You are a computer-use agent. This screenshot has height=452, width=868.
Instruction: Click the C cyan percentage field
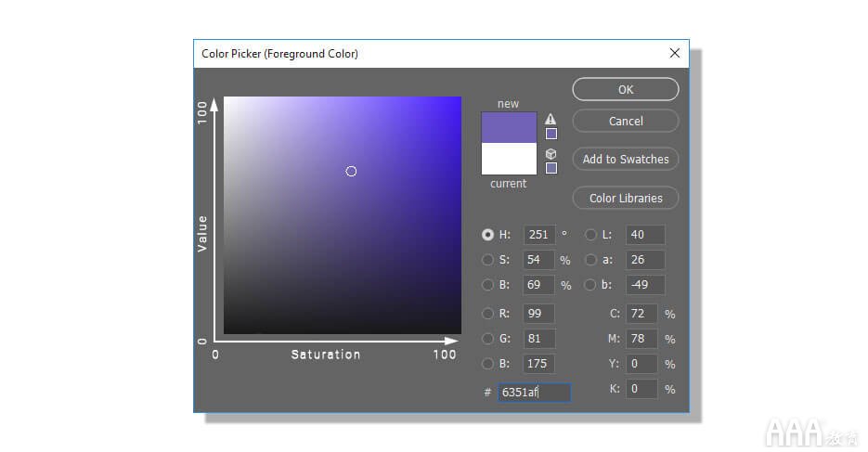(641, 314)
